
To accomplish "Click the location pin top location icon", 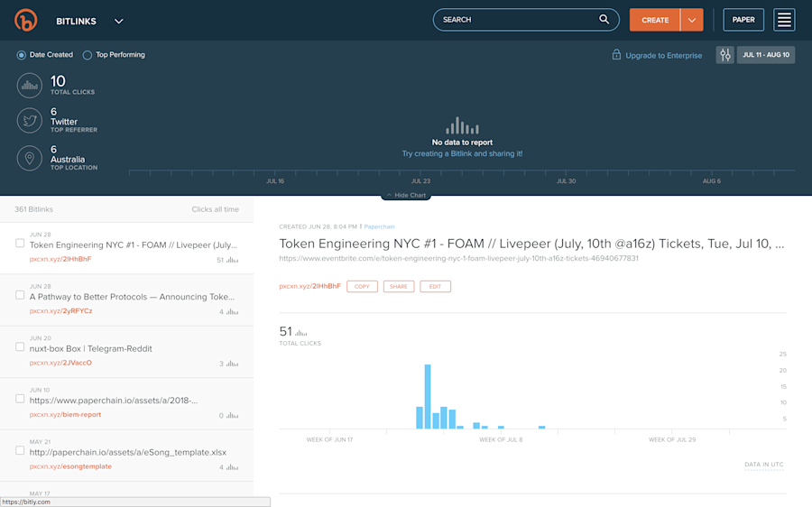I will tap(30, 159).
